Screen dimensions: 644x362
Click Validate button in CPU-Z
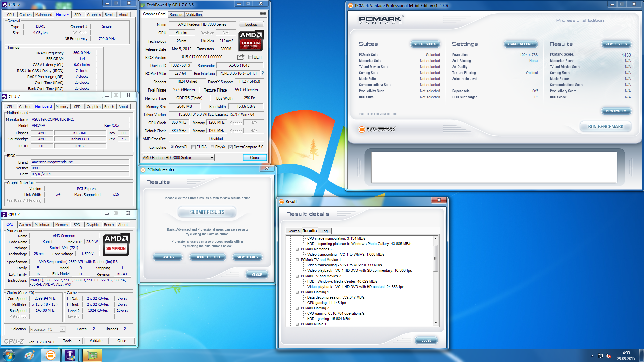[x=96, y=341]
